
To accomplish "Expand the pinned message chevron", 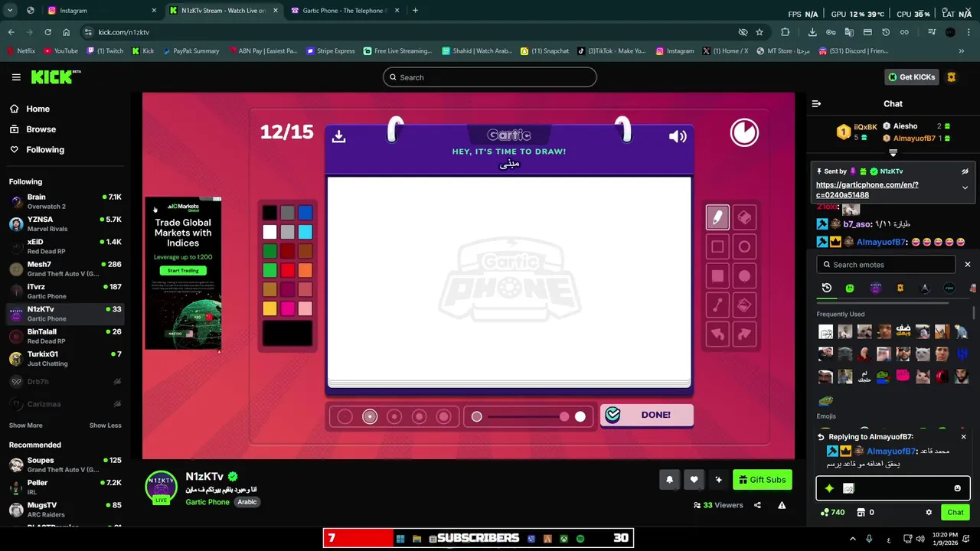I will (x=965, y=187).
